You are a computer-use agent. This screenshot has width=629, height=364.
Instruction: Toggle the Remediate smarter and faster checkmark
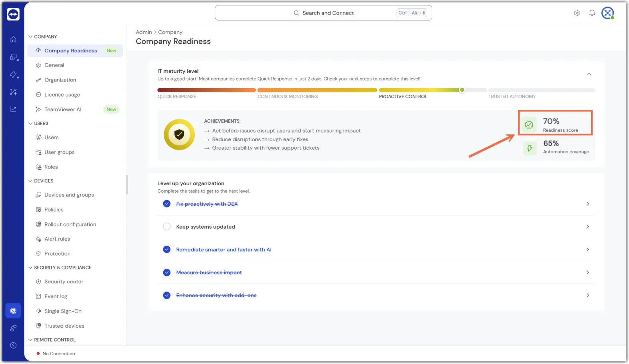(x=167, y=250)
